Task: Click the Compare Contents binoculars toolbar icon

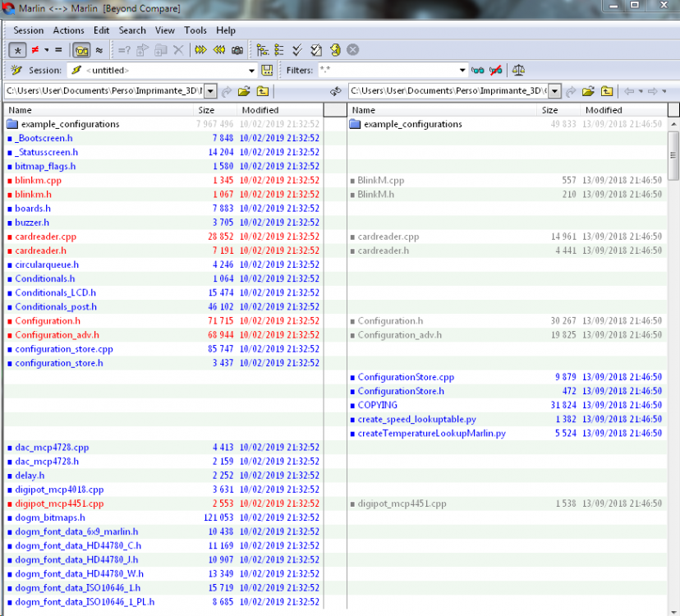Action: click(81, 50)
